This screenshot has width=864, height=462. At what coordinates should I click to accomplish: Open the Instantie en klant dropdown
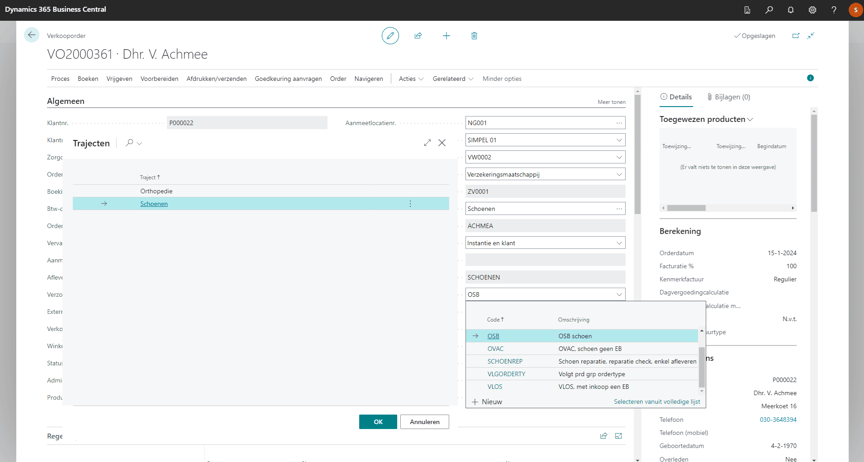pyautogui.click(x=619, y=243)
